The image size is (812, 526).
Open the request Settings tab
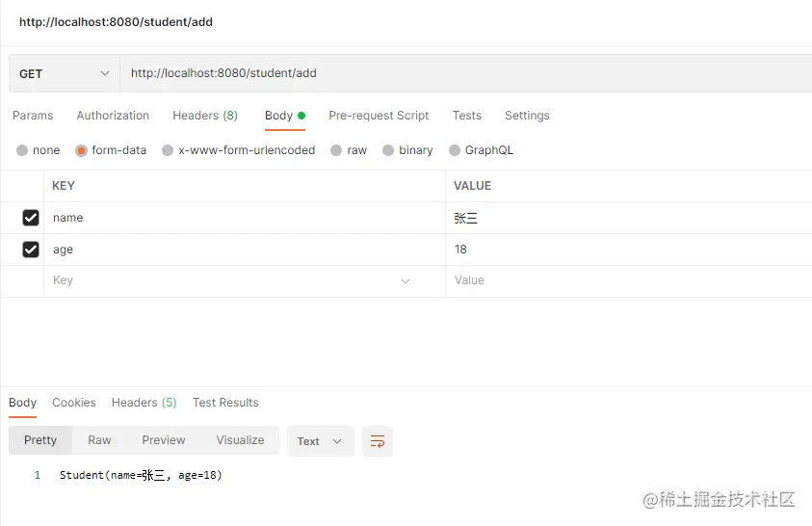[x=527, y=116]
